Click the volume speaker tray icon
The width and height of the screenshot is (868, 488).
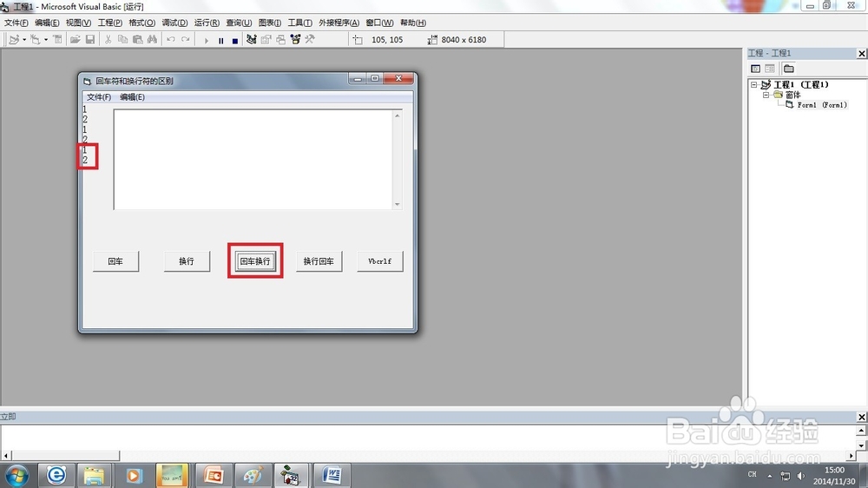(800, 475)
